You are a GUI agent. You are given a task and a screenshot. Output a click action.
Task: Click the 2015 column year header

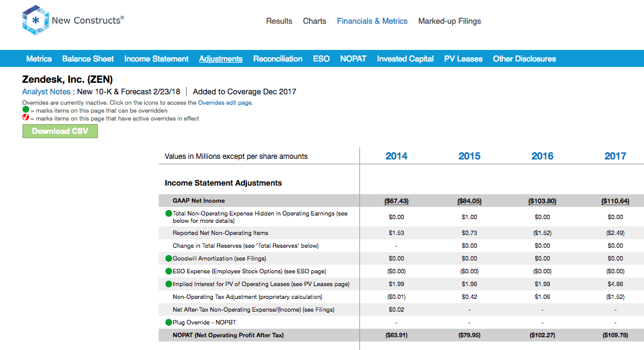469,156
